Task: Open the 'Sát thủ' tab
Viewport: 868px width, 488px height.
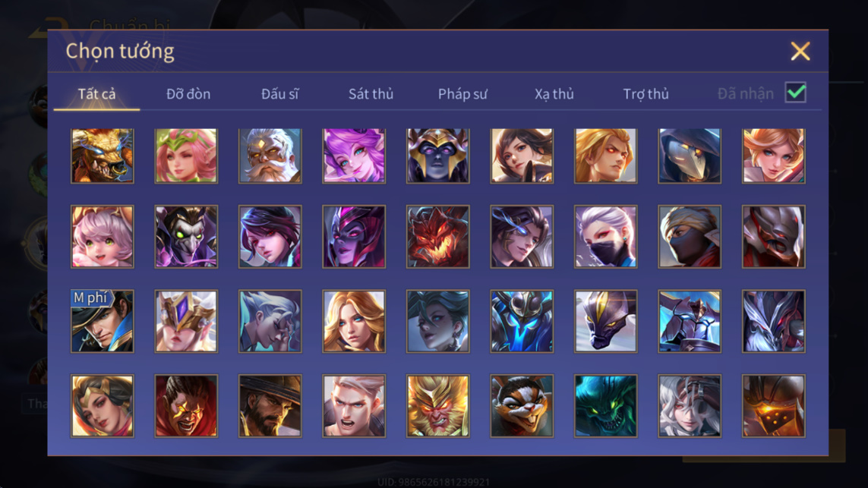Action: [371, 94]
